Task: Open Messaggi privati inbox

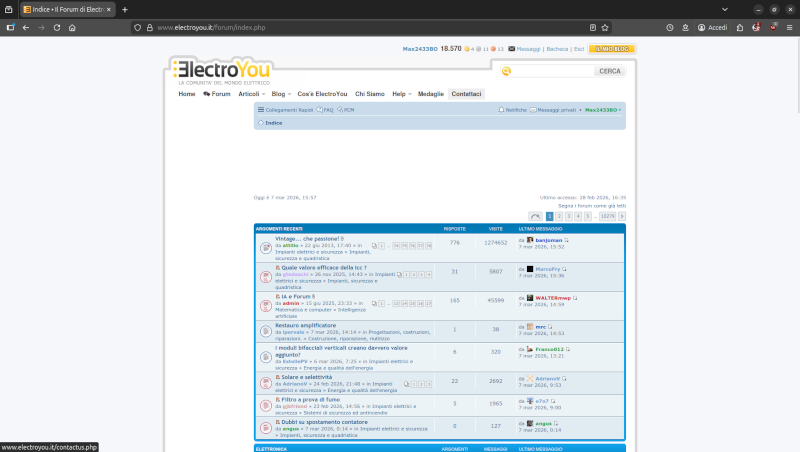Action: click(555, 109)
